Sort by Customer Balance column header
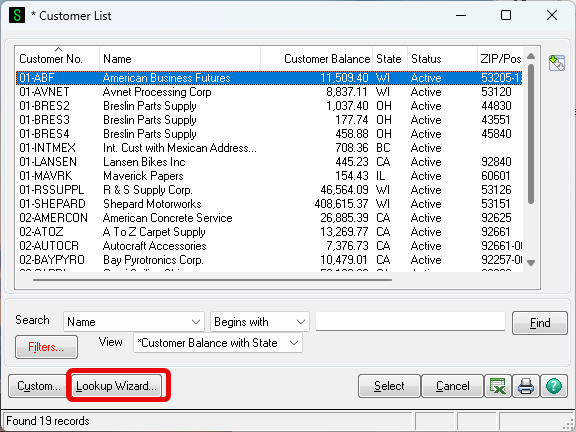The height and width of the screenshot is (432, 576). pos(317,58)
